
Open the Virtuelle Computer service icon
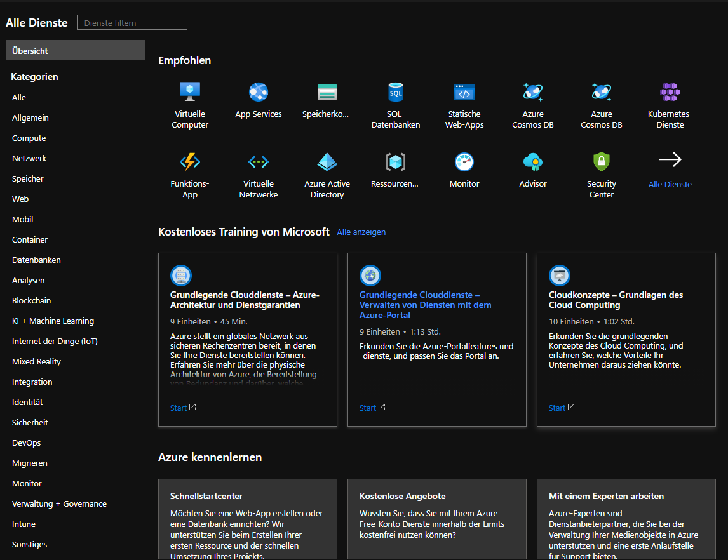190,93
